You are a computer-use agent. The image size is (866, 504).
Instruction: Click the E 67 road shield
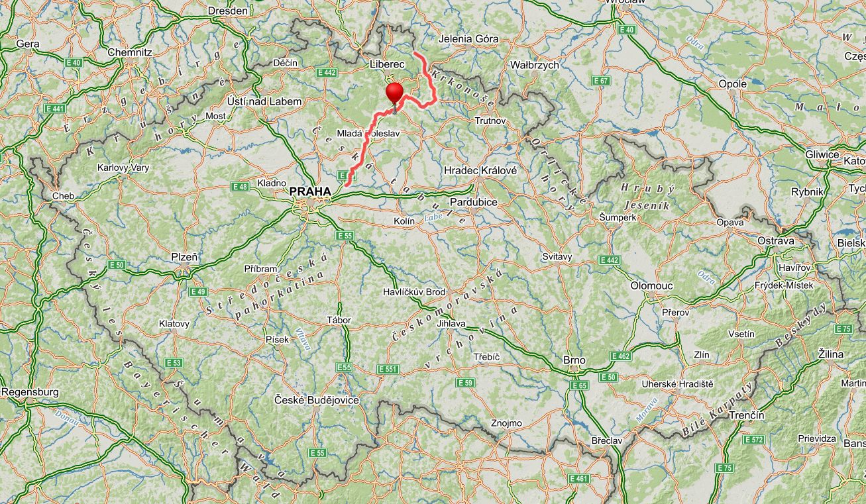pyautogui.click(x=600, y=81)
